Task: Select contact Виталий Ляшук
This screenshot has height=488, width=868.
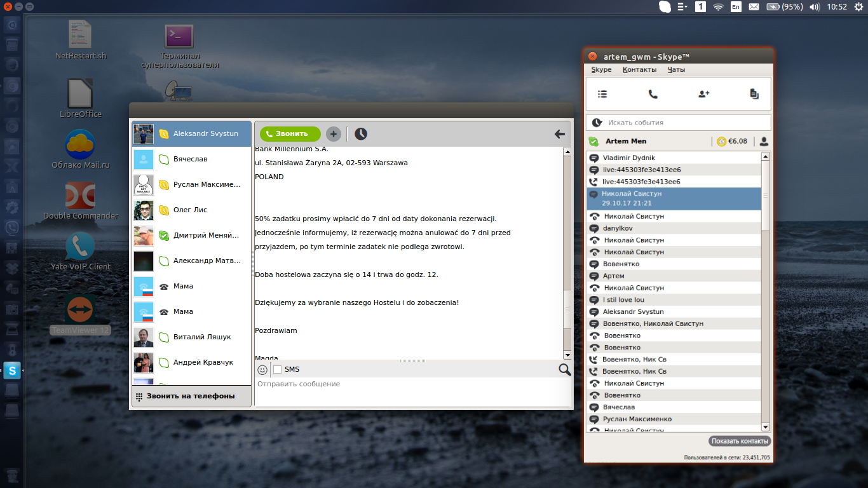Action: coord(191,337)
